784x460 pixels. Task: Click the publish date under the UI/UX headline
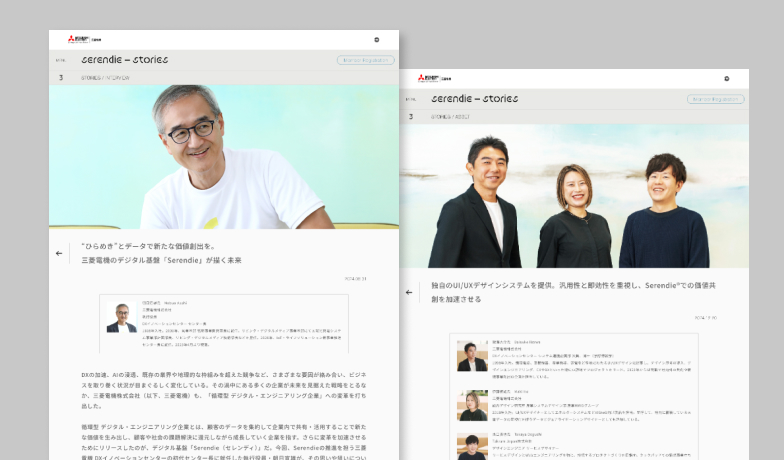coord(705,318)
